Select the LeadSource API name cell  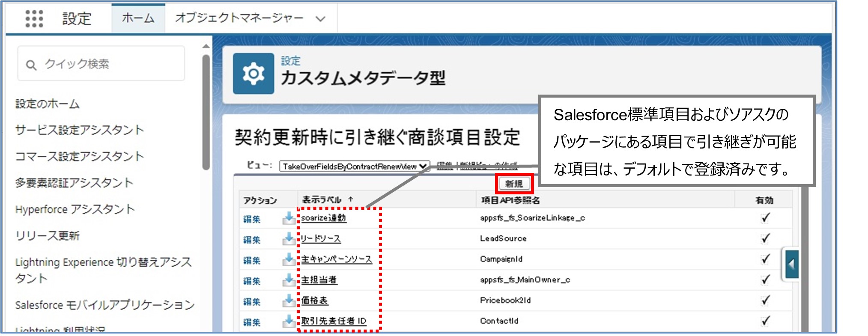(x=503, y=238)
